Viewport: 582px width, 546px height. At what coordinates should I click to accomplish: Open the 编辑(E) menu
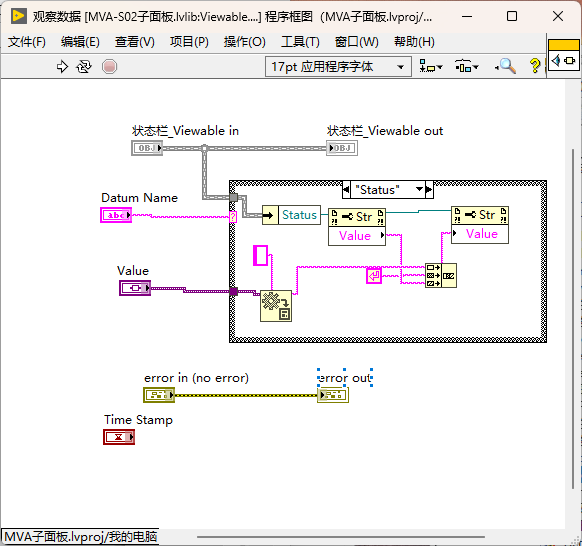tap(80, 42)
